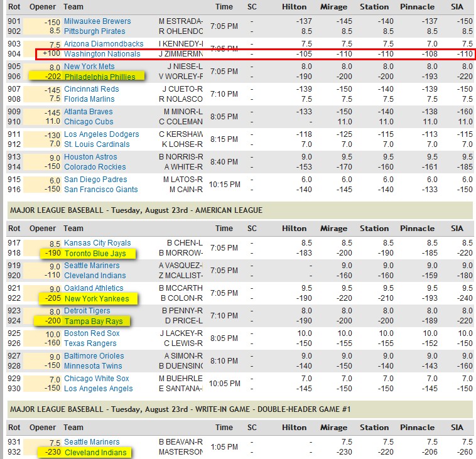
Task: Open Oakland Athletics team link
Action: click(x=94, y=288)
